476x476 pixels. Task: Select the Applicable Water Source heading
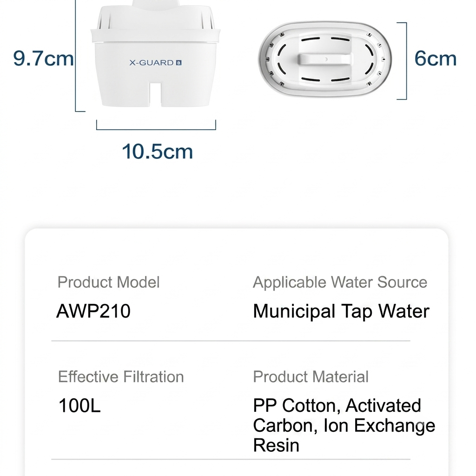click(x=340, y=282)
